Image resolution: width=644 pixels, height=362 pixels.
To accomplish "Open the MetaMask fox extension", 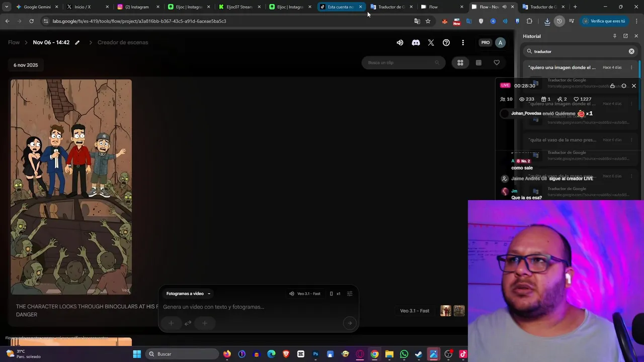I will (x=445, y=21).
